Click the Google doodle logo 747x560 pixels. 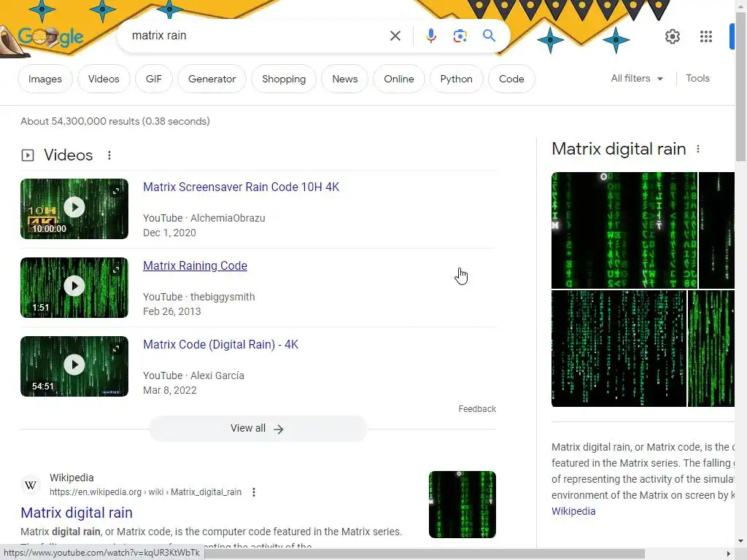[x=50, y=36]
